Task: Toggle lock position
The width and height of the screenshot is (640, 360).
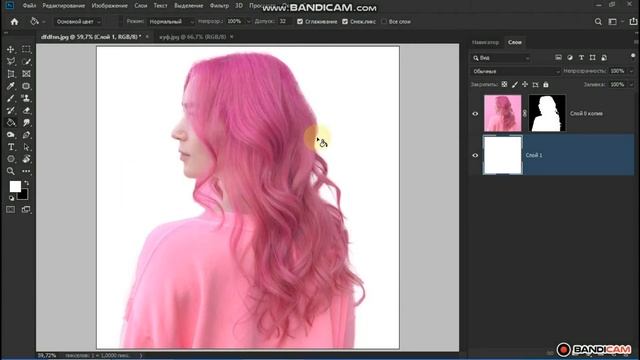Action: click(x=525, y=84)
